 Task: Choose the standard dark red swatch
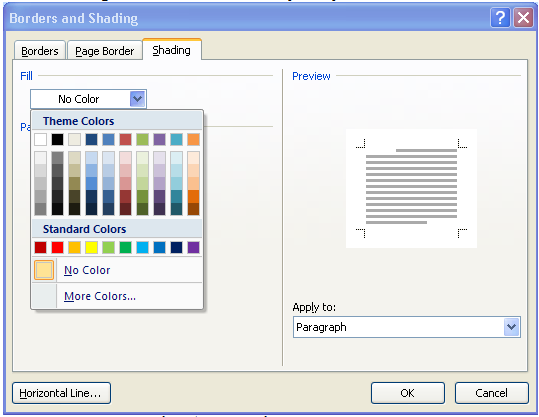coord(41,247)
